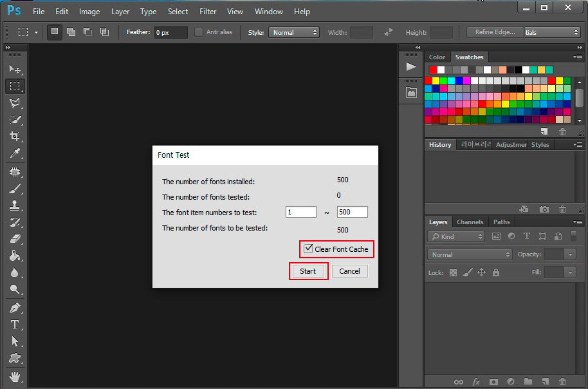
Task: Open the layer blend mode Normal dropdown
Action: [x=470, y=254]
